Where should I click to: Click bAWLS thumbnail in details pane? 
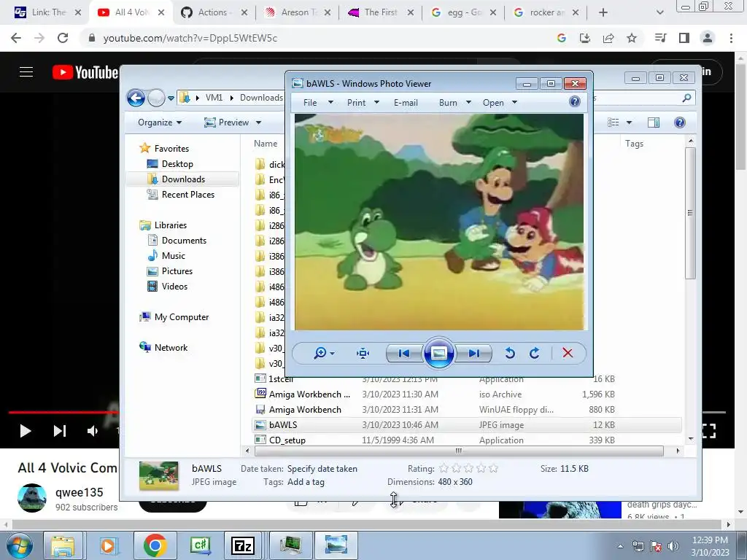tap(158, 475)
